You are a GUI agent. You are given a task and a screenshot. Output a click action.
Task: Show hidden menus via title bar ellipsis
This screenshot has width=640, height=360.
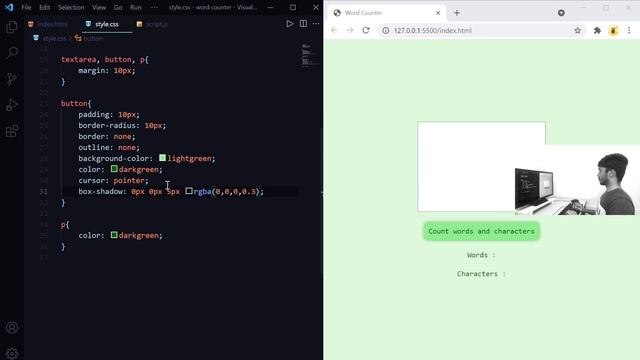tap(154, 7)
